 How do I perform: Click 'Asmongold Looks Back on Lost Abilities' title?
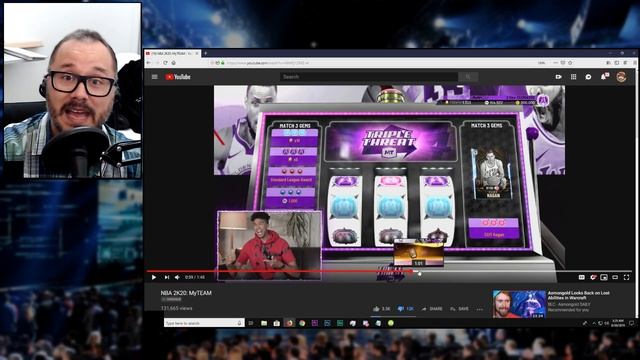[x=578, y=296]
